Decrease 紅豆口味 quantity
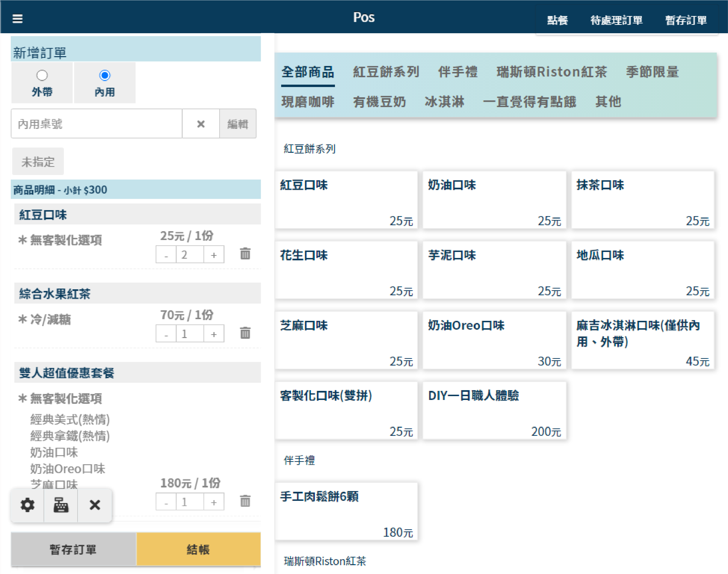Viewport: 728px width, 574px height. tap(166, 254)
